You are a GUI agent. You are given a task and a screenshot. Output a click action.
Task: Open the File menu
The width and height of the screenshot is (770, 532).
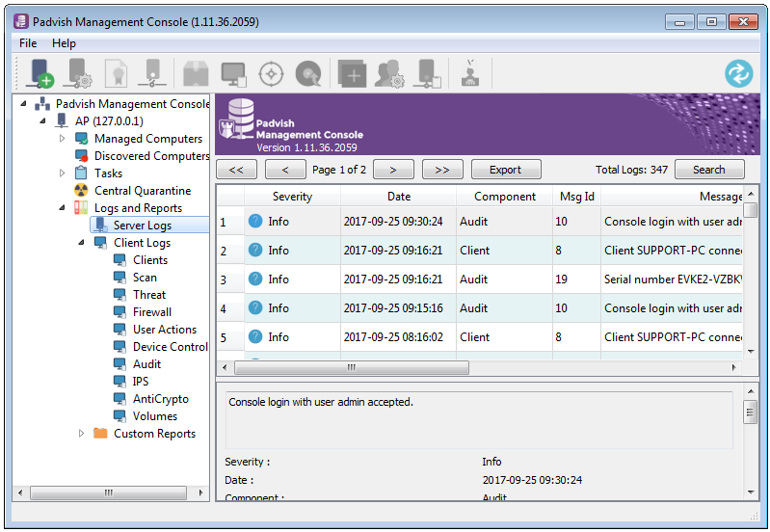pyautogui.click(x=28, y=43)
